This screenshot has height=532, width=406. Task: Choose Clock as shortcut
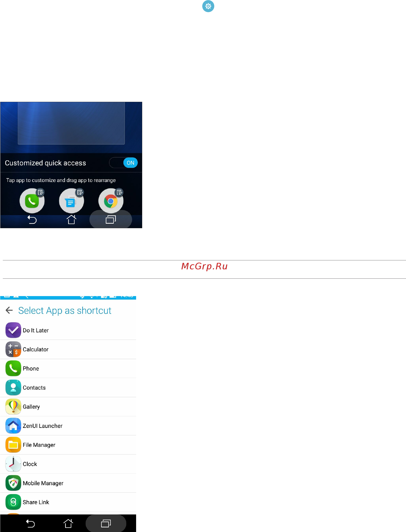[x=68, y=464]
